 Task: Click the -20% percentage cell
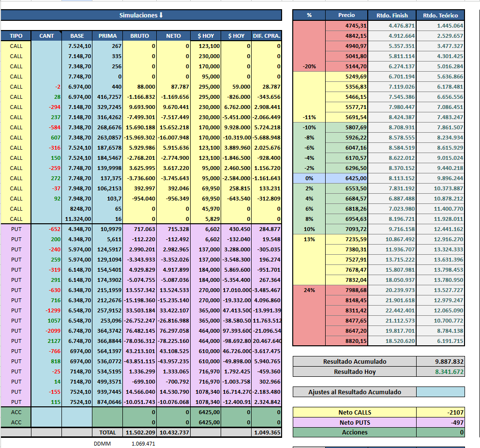(309, 66)
